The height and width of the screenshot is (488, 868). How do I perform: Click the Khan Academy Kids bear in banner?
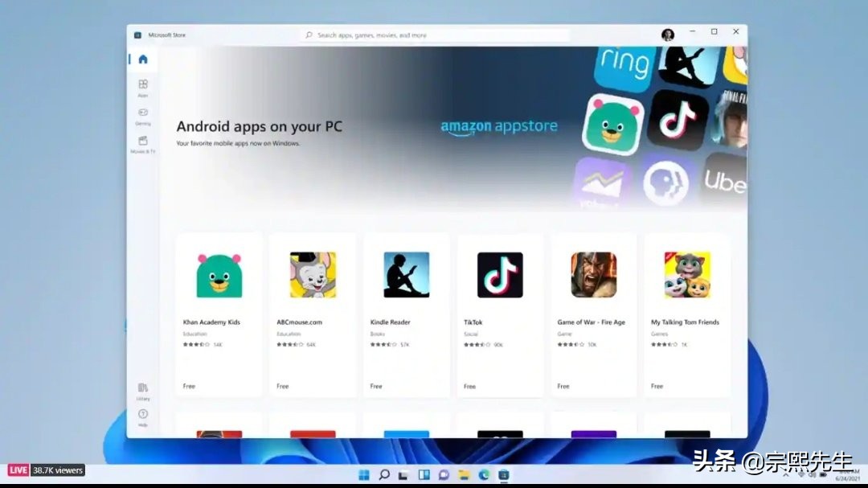(x=613, y=125)
